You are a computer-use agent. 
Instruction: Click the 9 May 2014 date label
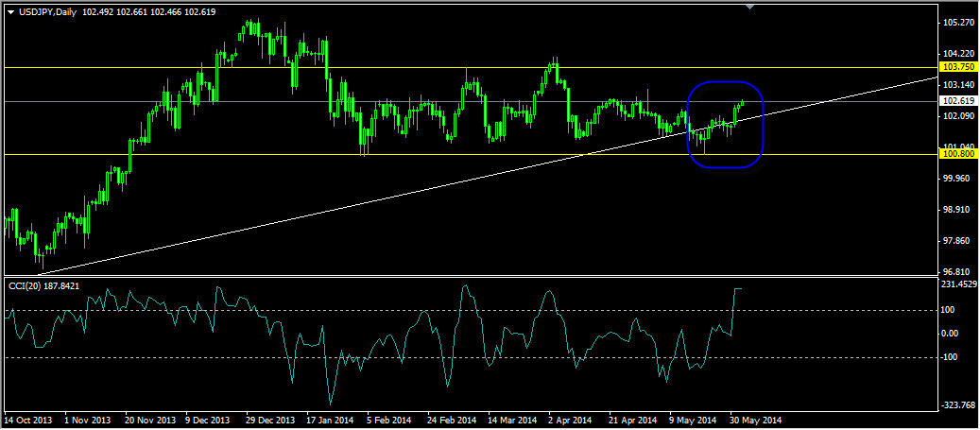pos(694,421)
